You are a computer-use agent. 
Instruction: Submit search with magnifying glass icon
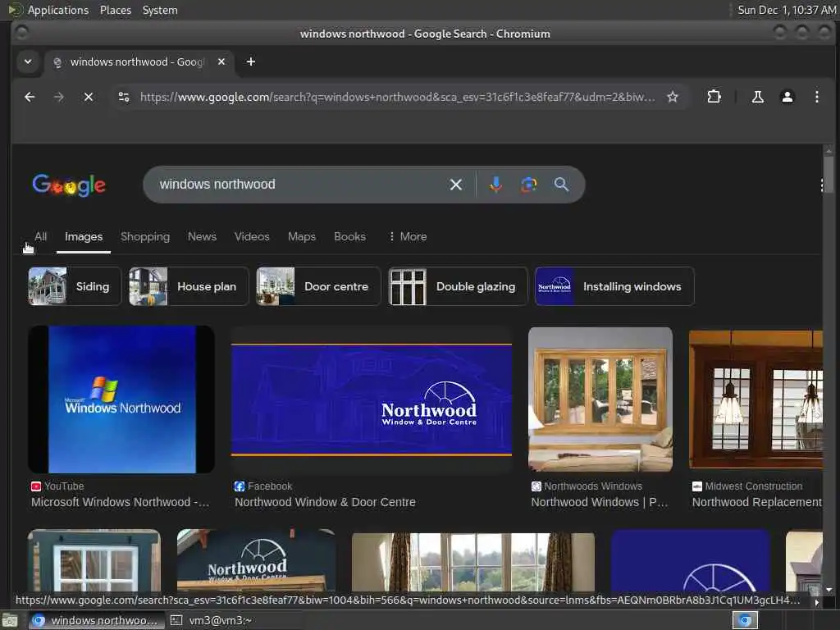click(561, 185)
